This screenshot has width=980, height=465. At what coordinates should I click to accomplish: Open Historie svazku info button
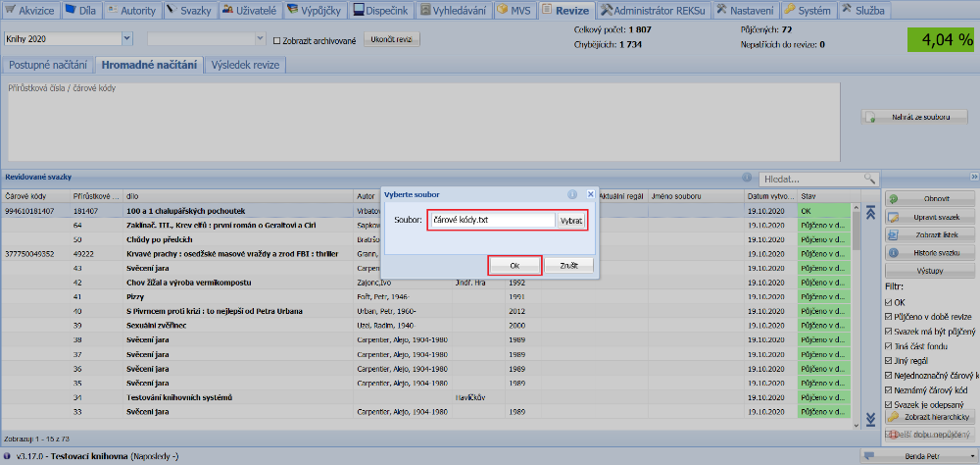tap(929, 252)
